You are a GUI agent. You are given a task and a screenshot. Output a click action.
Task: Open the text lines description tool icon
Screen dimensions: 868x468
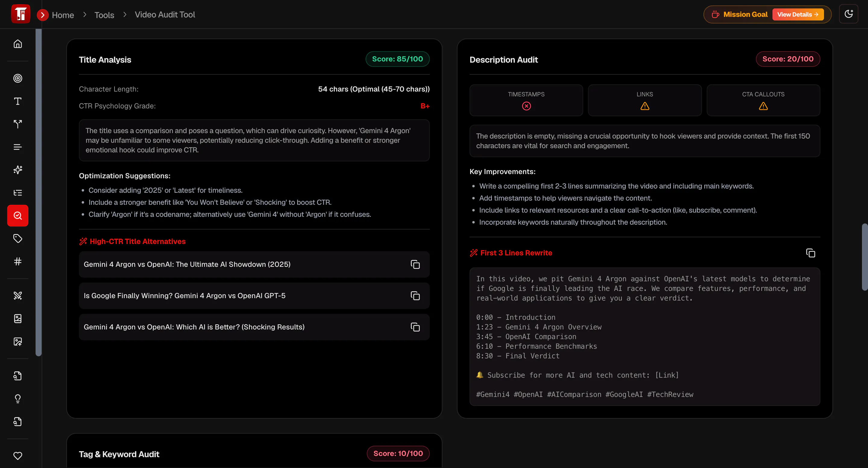17,147
